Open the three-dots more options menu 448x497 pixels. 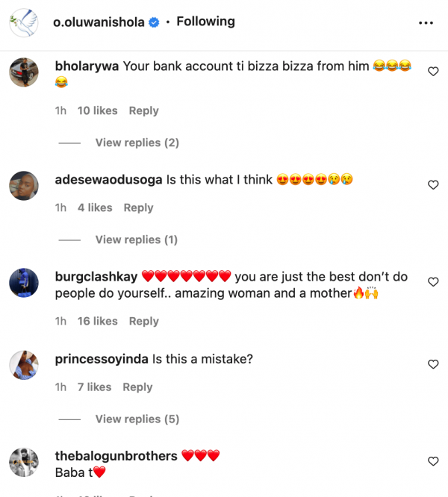pyautogui.click(x=426, y=23)
